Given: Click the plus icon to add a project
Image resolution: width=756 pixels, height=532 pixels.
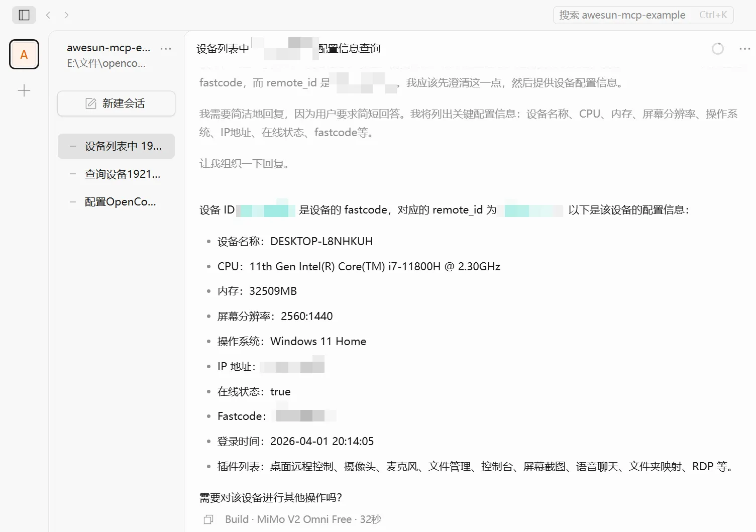Looking at the screenshot, I should click(x=24, y=90).
